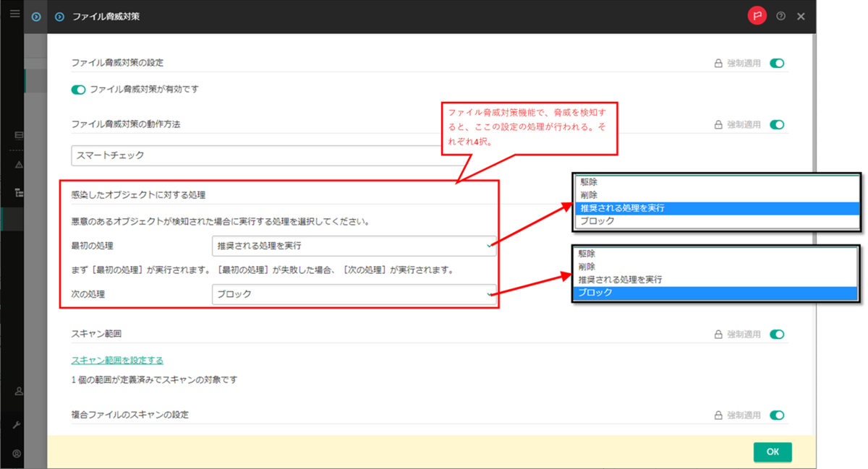Open the スキャン範囲を設定する link
868x469 pixels.
click(x=116, y=360)
